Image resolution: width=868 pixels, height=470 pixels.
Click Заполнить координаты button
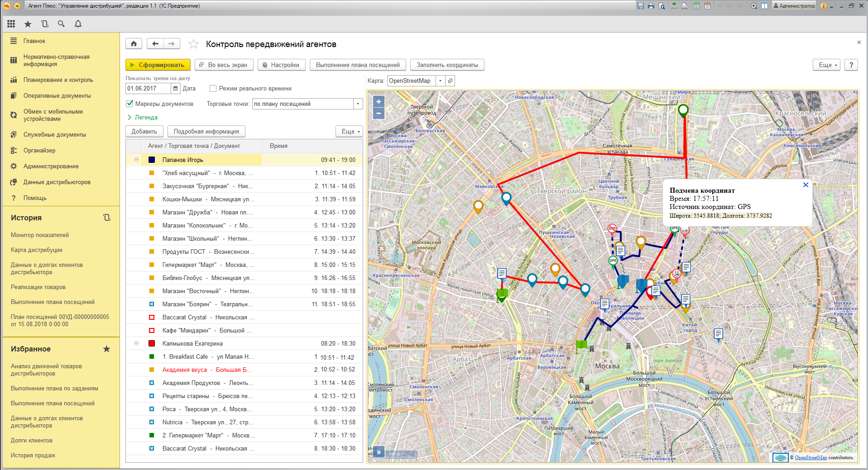click(x=447, y=65)
